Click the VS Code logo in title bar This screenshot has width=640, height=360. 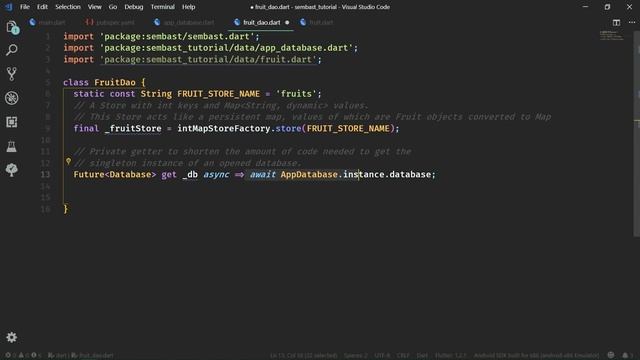(8, 7)
